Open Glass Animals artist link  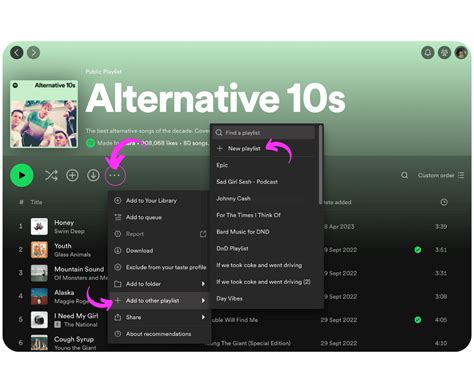(72, 254)
